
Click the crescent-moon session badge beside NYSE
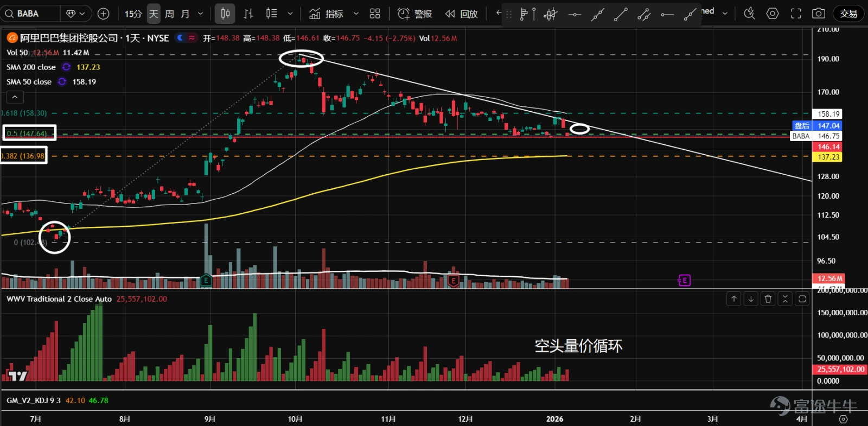pos(180,38)
